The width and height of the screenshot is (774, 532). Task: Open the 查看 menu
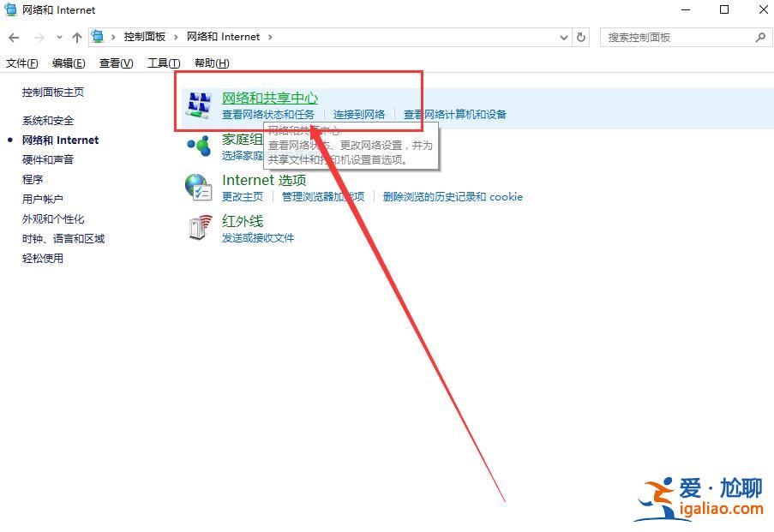pos(116,63)
